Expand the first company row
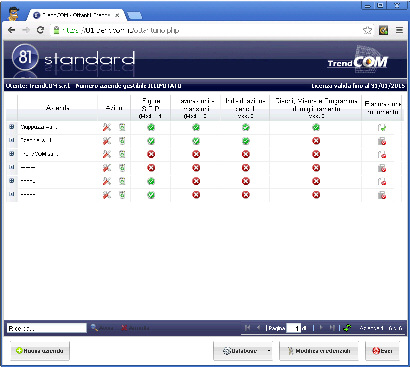410x367 pixels. 12,127
